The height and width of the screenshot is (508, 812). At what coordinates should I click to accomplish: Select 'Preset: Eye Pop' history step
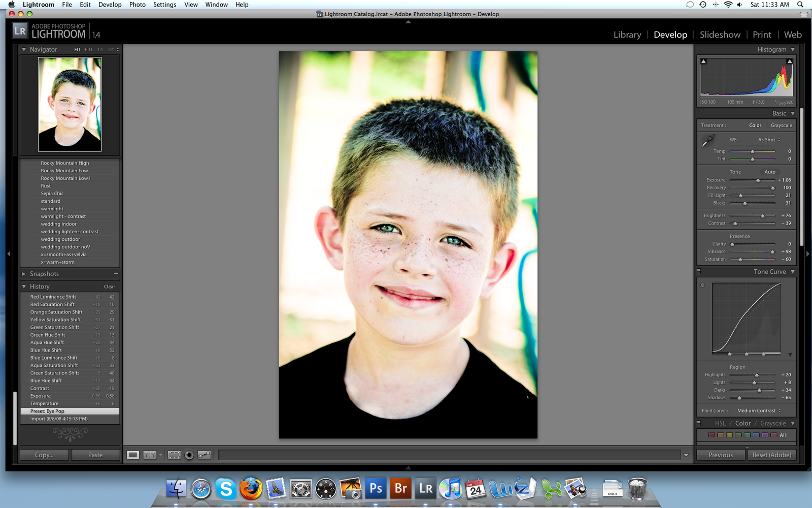tap(70, 411)
